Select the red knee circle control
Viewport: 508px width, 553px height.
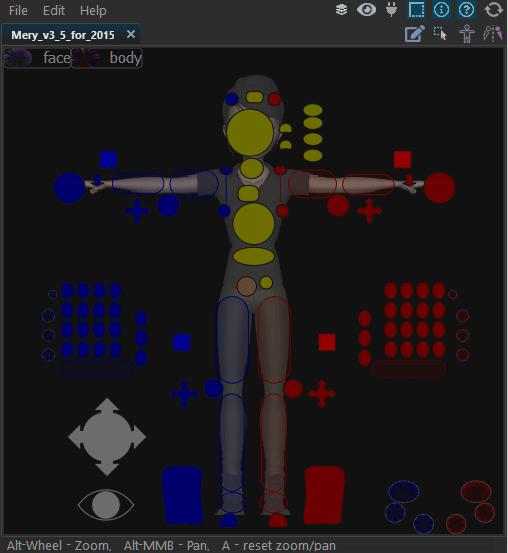(x=293, y=389)
